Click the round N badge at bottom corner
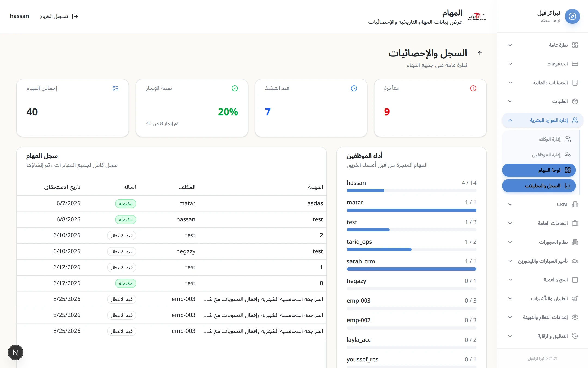588x368 pixels. tap(16, 352)
